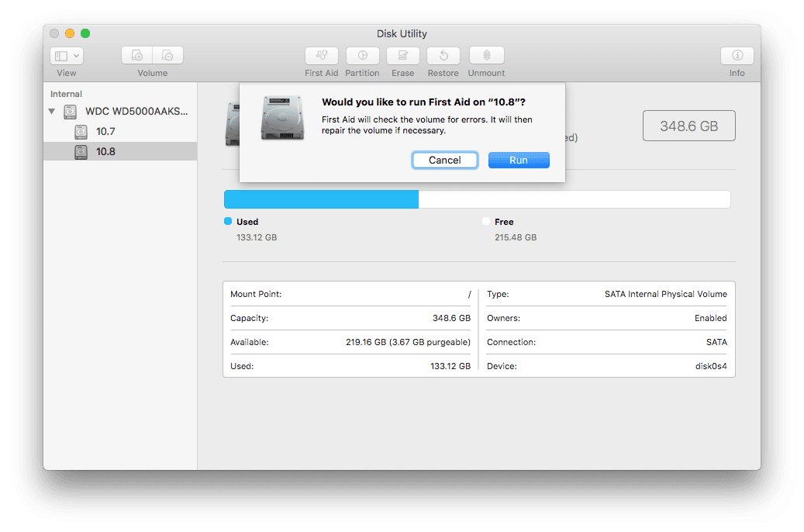The height and width of the screenshot is (532, 804).
Task: Click the Used legend swatch
Action: click(227, 222)
